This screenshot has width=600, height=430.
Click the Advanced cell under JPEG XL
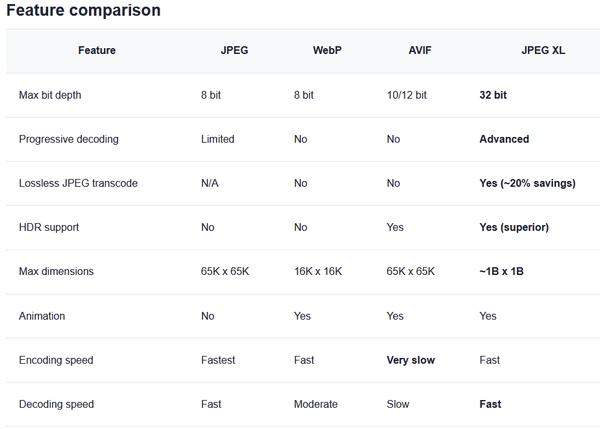pyautogui.click(x=504, y=139)
